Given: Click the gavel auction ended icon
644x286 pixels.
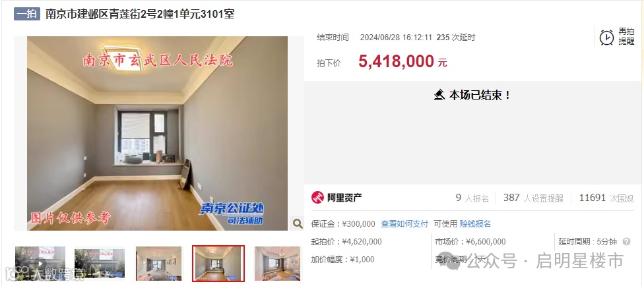Looking at the screenshot, I should coord(439,95).
